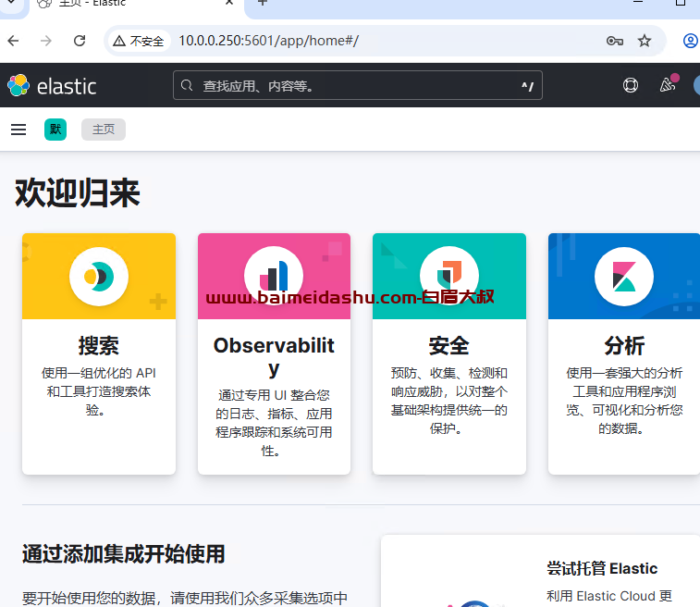
Task: Click the Elastic logo in header
Action: coord(52,85)
